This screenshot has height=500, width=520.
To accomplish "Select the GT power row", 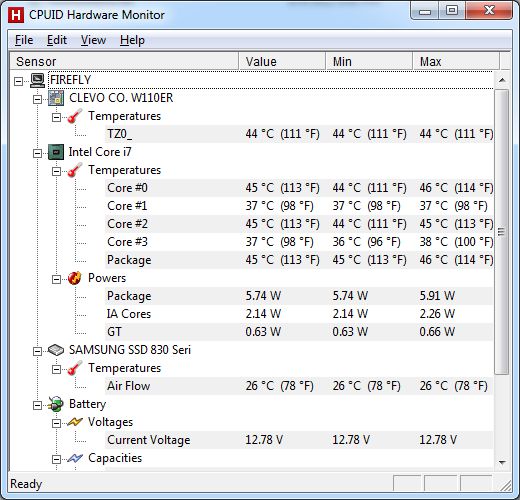I will [299, 332].
